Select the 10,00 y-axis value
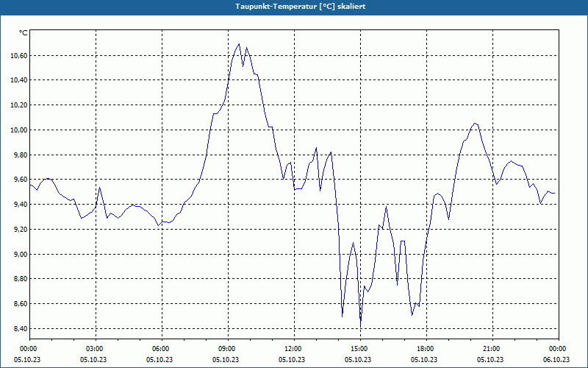Viewport: 588px width, 368px height. point(18,130)
